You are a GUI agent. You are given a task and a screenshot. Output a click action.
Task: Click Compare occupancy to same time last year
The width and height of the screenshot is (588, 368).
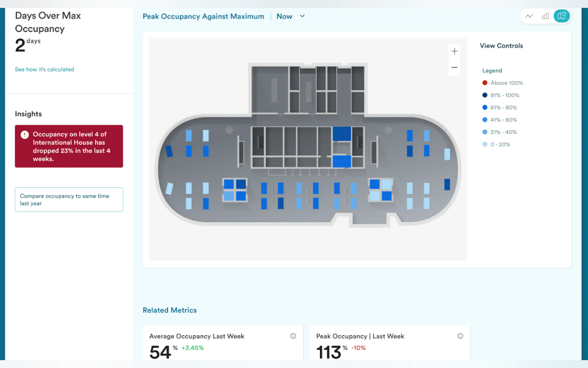click(x=69, y=200)
